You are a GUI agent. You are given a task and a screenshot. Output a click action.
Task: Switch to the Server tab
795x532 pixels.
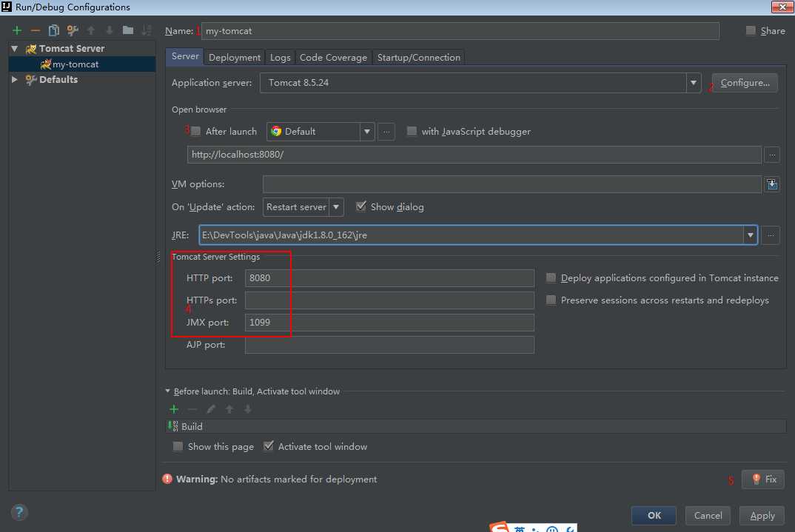pyautogui.click(x=184, y=57)
